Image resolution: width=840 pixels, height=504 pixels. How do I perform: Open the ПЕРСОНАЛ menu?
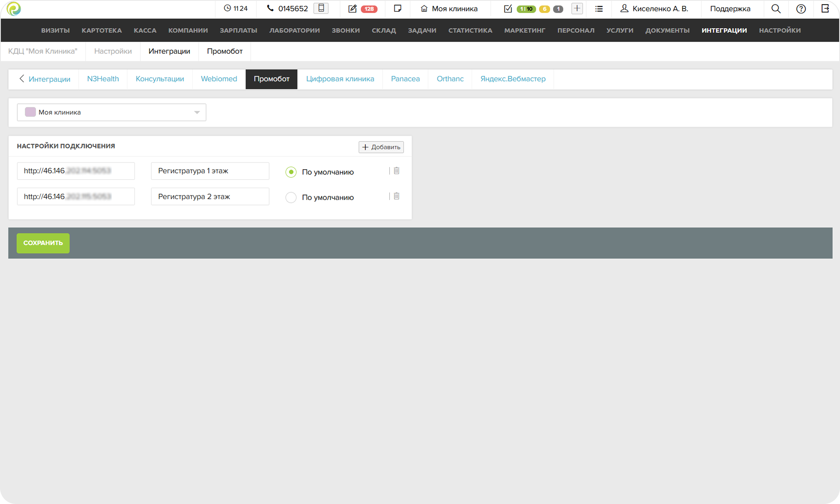point(576,30)
